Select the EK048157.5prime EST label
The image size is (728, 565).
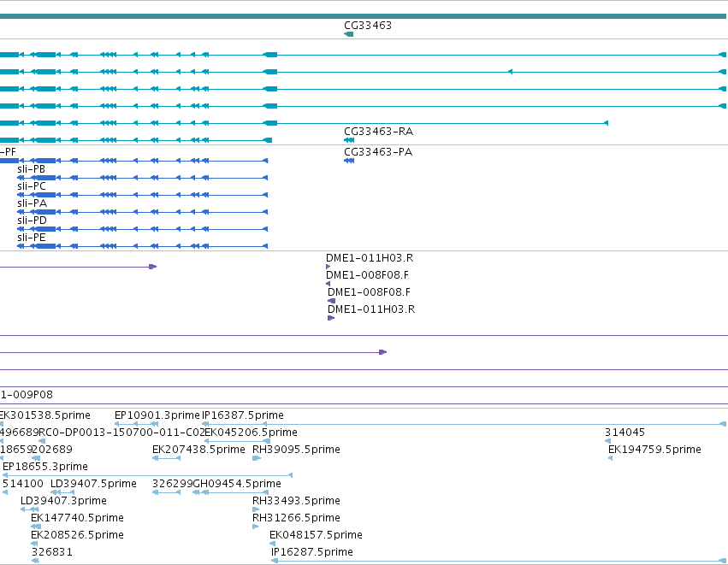316,535
